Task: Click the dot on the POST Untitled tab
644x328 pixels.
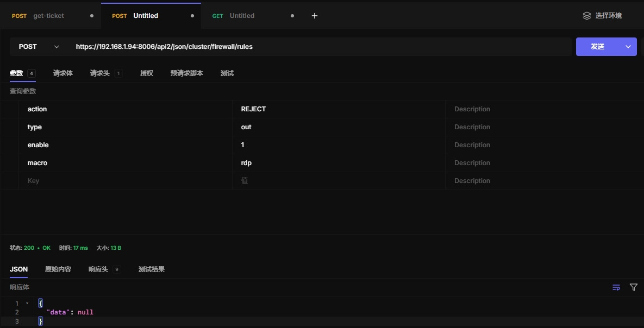Action: tap(192, 16)
